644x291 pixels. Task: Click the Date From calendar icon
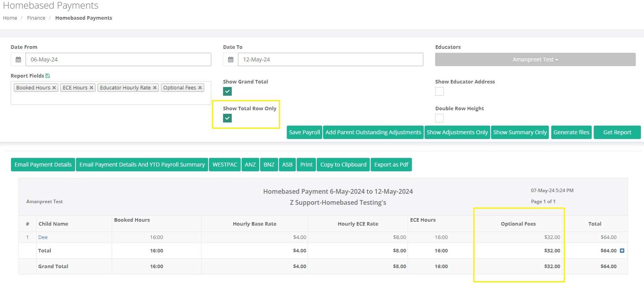click(18, 59)
